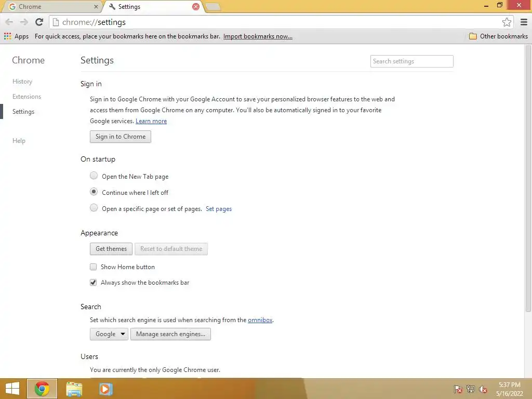
Task: Reload the current page
Action: click(39, 22)
